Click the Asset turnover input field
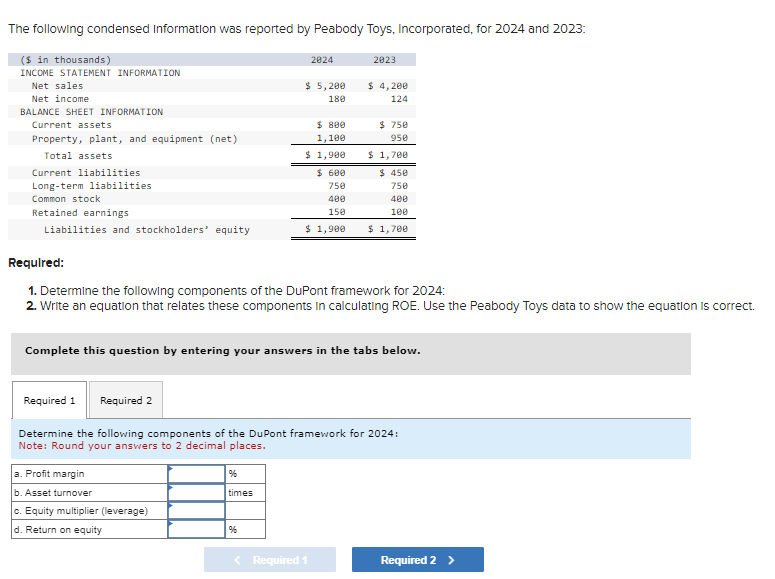Image resolution: width=775 pixels, height=579 pixels. (x=197, y=492)
